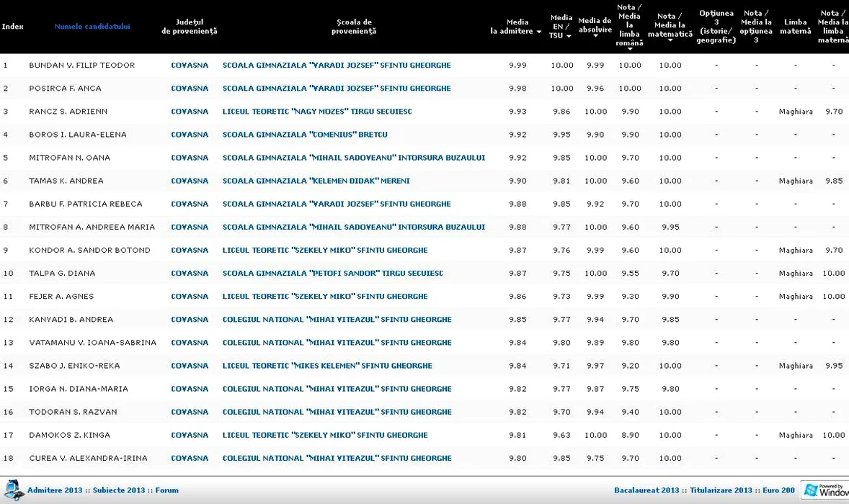Open Subiecte 2013 footer link
The width and height of the screenshot is (849, 504).
point(119,490)
